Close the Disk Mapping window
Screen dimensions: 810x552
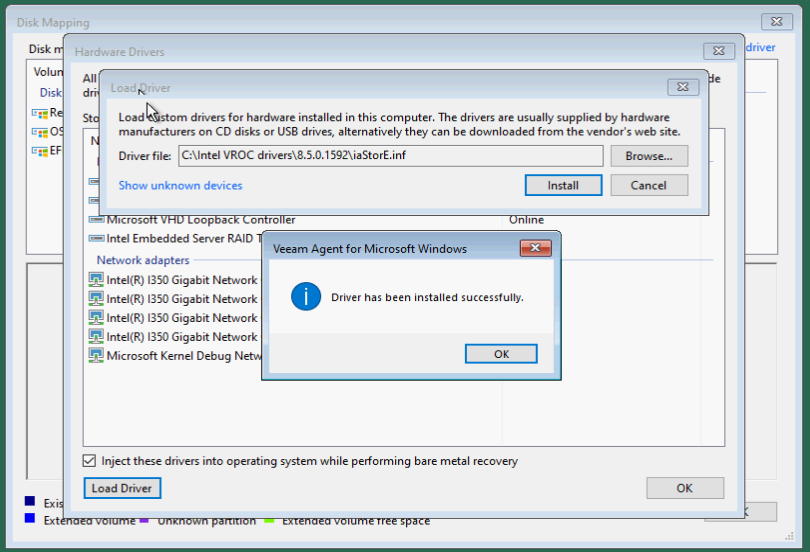(x=776, y=22)
